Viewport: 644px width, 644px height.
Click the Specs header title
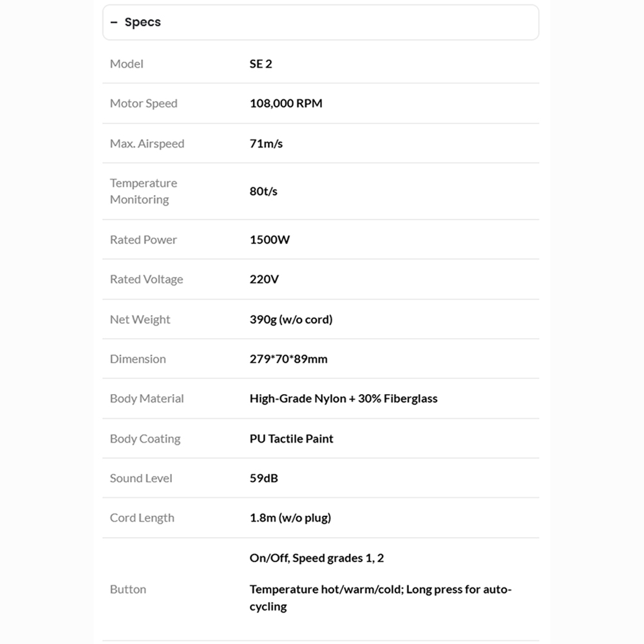(x=142, y=23)
